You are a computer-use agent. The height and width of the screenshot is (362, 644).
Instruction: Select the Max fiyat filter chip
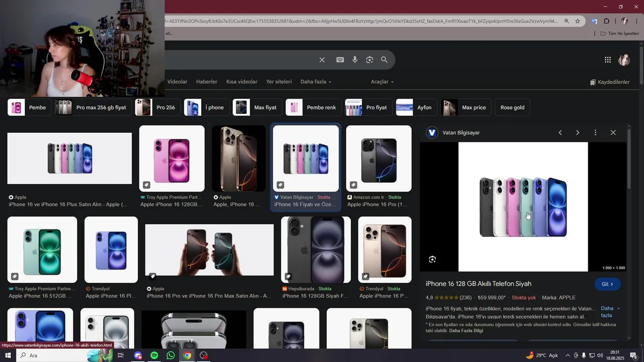pyautogui.click(x=258, y=108)
